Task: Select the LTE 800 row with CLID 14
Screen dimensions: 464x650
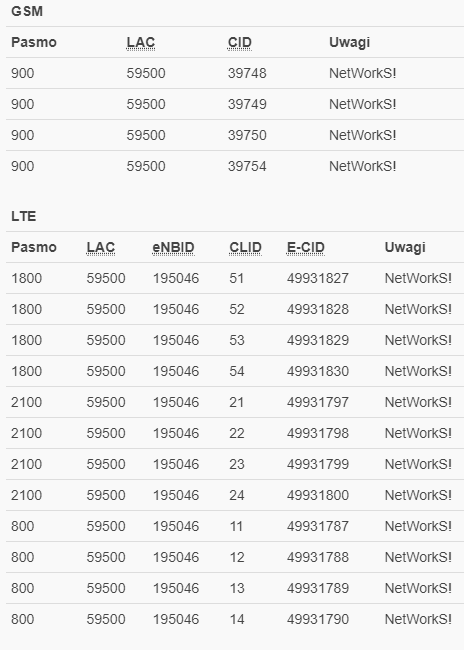Action: click(235, 619)
